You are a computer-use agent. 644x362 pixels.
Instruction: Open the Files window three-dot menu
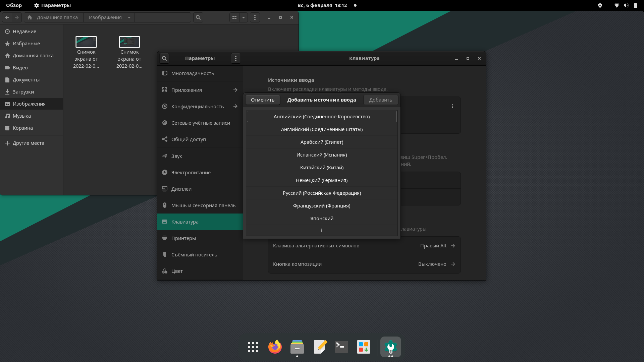click(255, 17)
